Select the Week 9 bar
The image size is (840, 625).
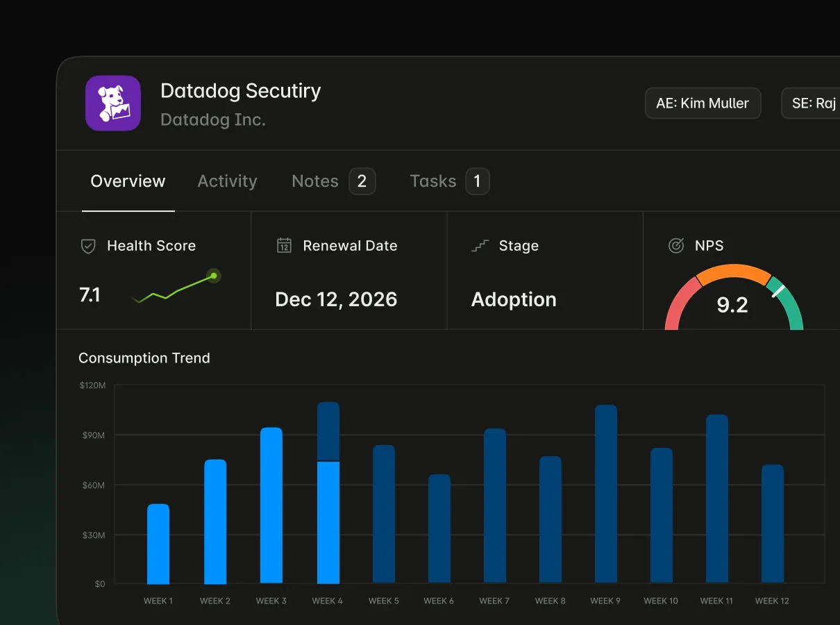click(606, 494)
